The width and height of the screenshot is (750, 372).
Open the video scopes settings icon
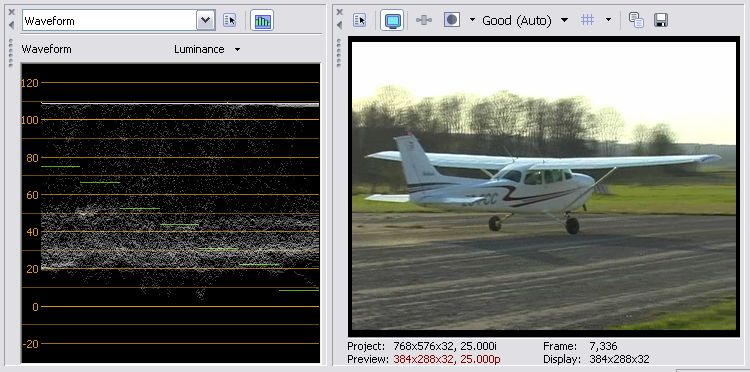tap(230, 21)
